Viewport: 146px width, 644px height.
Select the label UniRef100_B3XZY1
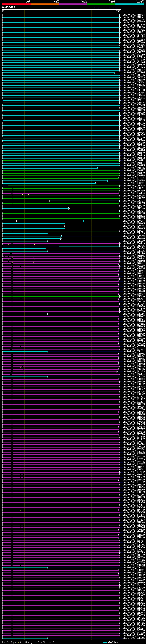(x=133, y=183)
